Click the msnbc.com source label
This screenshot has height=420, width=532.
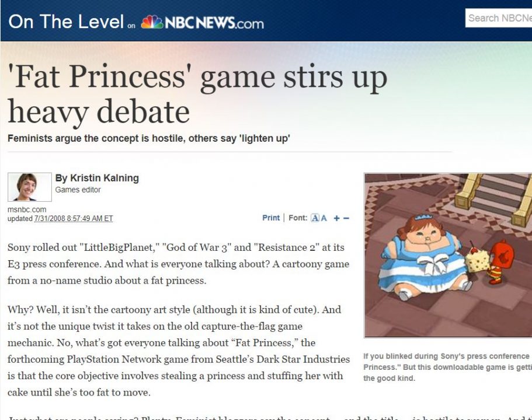click(27, 209)
